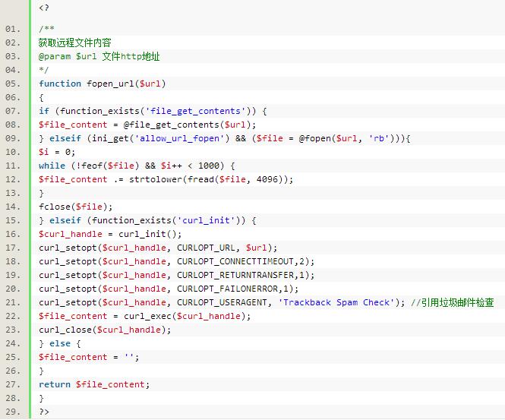Click the while keyword on line 11
The height and width of the screenshot is (420, 505).
tap(52, 166)
